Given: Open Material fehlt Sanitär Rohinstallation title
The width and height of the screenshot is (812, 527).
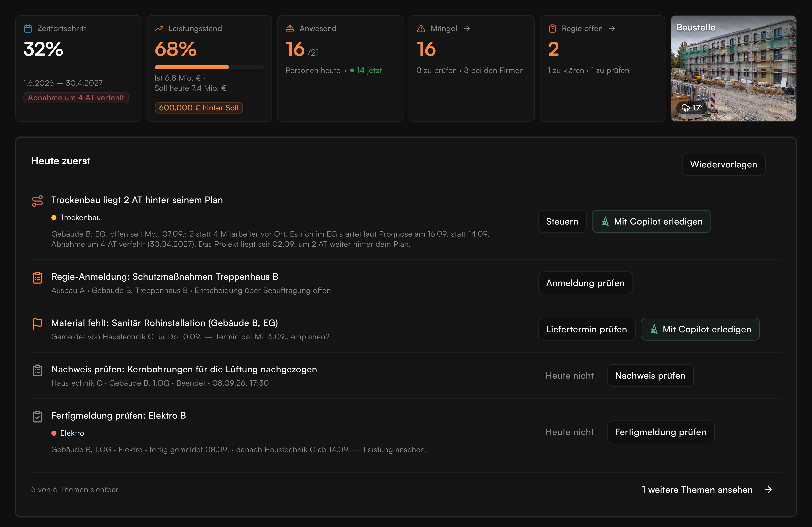Looking at the screenshot, I should [x=165, y=323].
